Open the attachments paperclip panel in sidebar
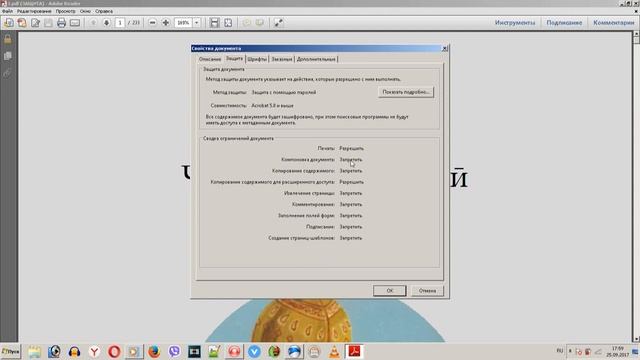640x360 pixels. point(8,73)
